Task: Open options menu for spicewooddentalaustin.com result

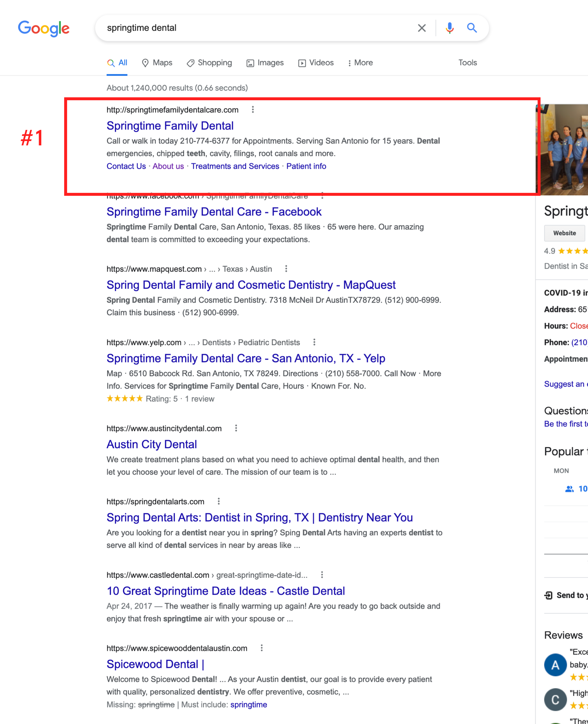Action: tap(262, 648)
